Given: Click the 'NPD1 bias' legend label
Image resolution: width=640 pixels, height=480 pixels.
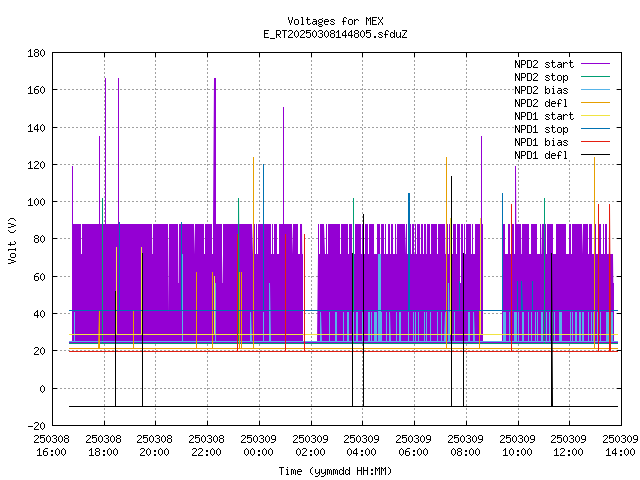Looking at the screenshot, I should point(541,142).
